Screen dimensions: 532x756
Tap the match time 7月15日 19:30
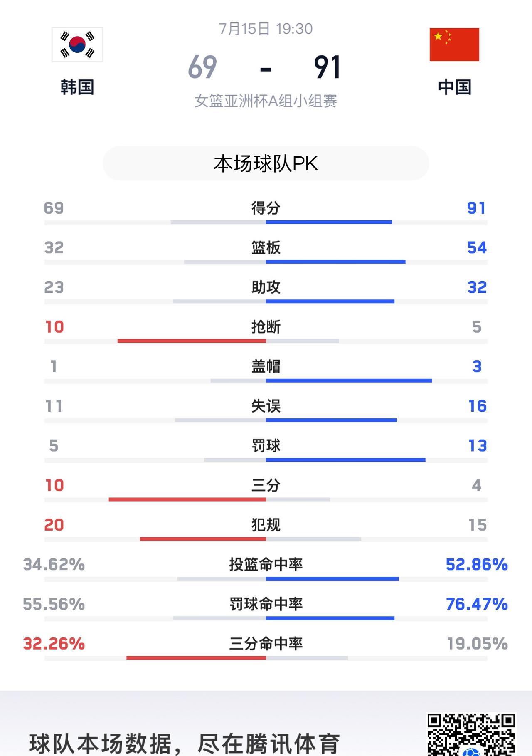[x=266, y=29]
